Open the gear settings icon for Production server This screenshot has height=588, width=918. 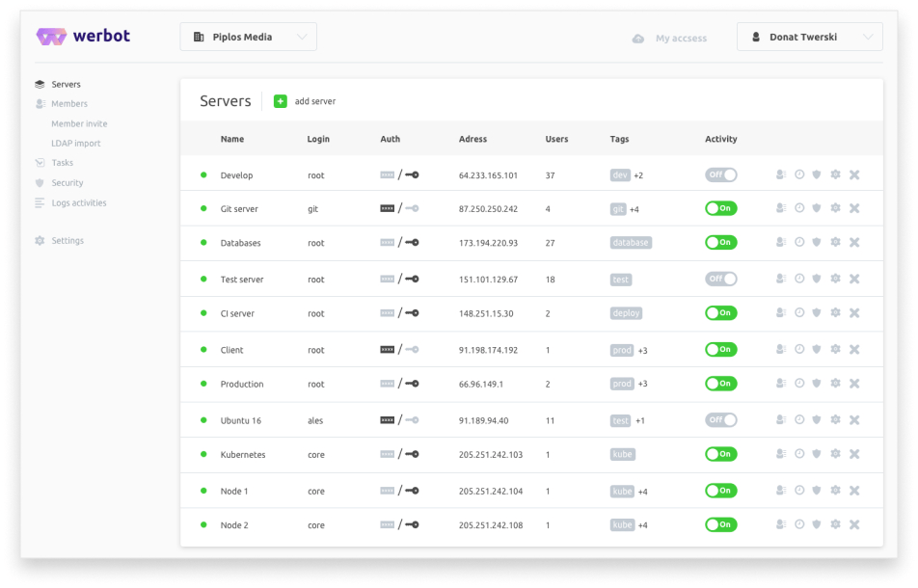click(836, 384)
